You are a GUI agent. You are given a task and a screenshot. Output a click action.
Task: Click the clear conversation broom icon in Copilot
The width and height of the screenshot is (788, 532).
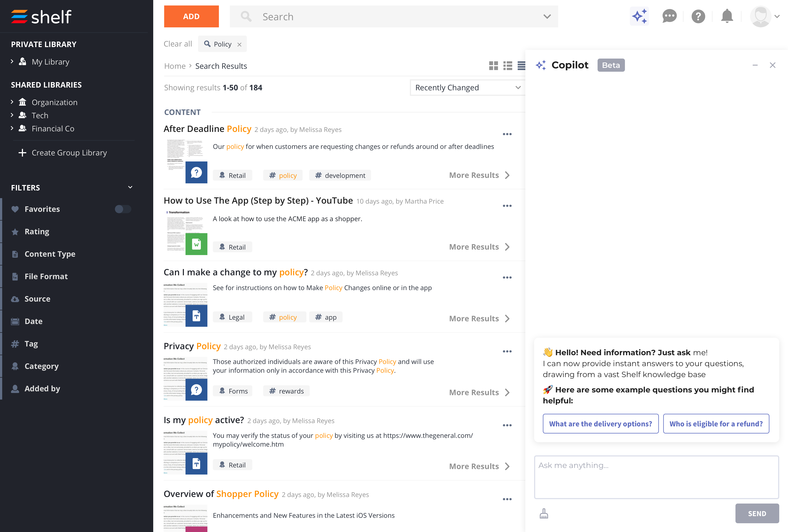544,513
